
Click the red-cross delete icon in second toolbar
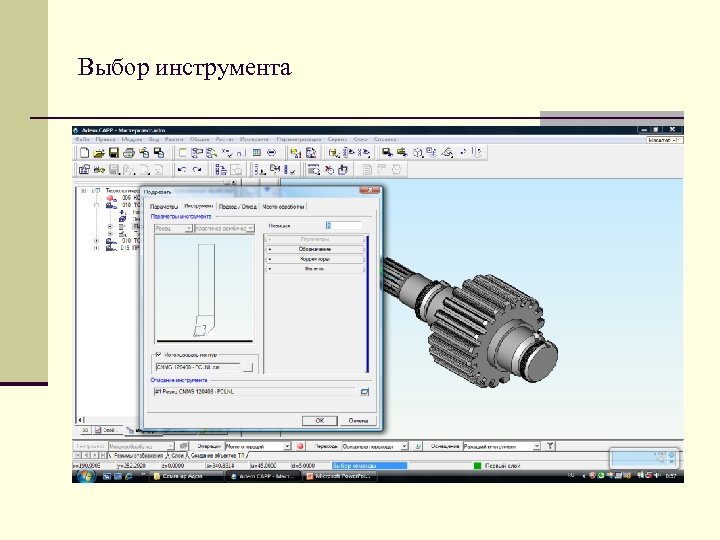(329, 170)
